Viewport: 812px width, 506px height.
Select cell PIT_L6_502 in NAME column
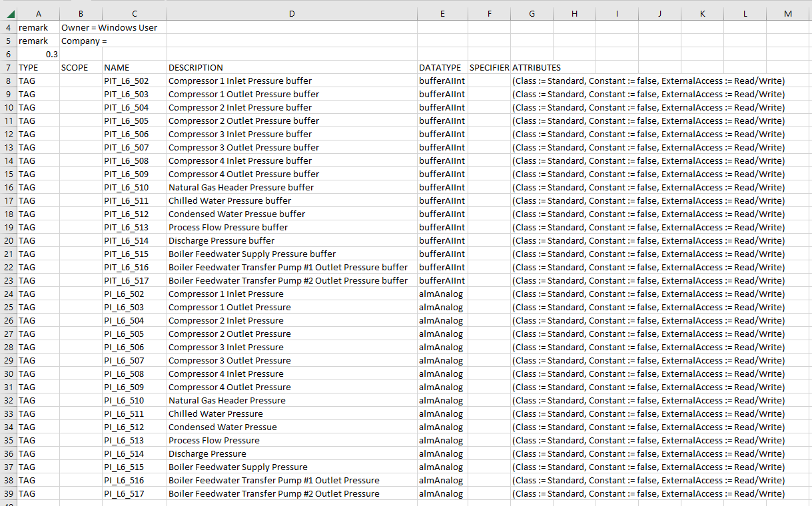(x=134, y=81)
